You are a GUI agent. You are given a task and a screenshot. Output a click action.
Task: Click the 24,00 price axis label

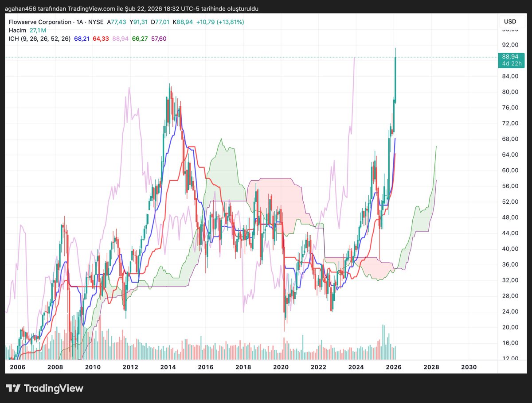click(x=510, y=311)
